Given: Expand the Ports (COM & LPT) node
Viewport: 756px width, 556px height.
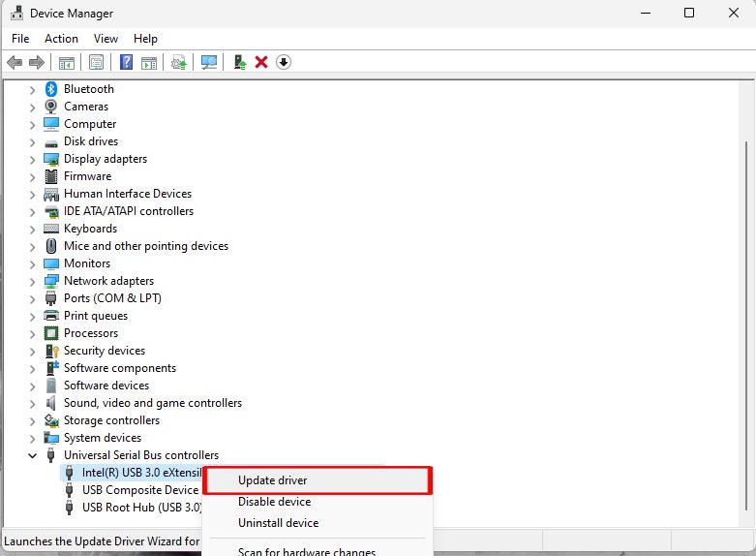Looking at the screenshot, I should point(32,298).
